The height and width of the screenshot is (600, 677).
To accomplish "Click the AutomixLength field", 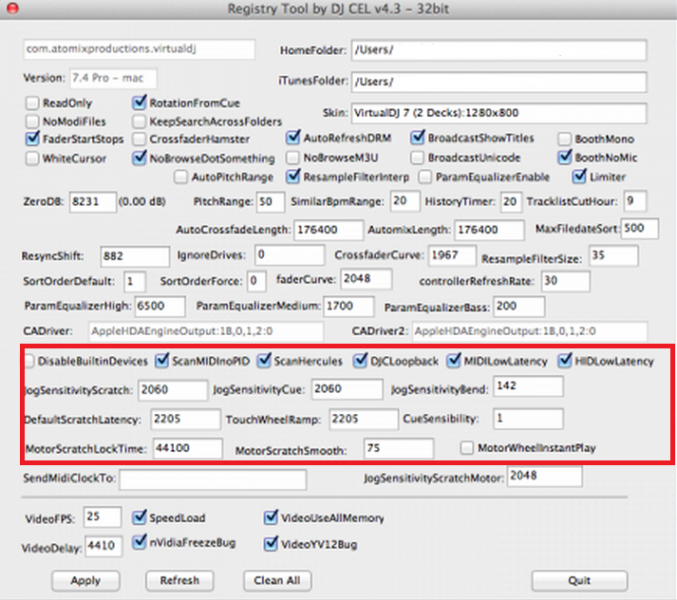I will point(489,230).
